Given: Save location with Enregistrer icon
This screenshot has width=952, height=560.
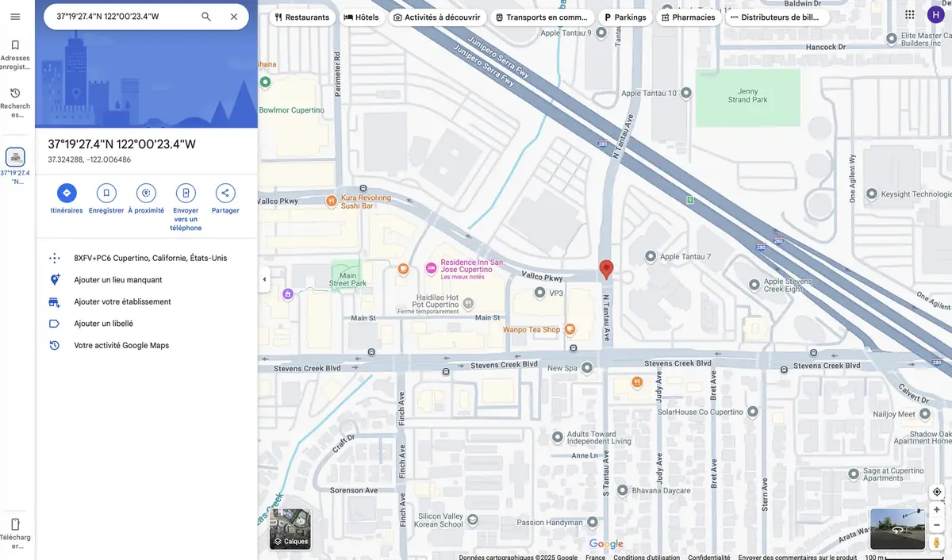Looking at the screenshot, I should 106,193.
